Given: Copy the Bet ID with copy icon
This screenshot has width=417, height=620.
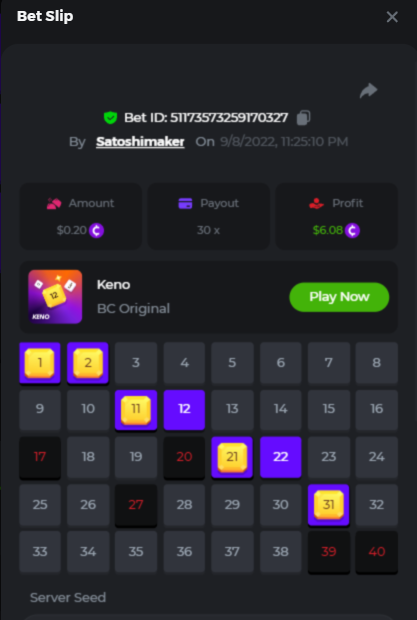Looking at the screenshot, I should click(304, 118).
